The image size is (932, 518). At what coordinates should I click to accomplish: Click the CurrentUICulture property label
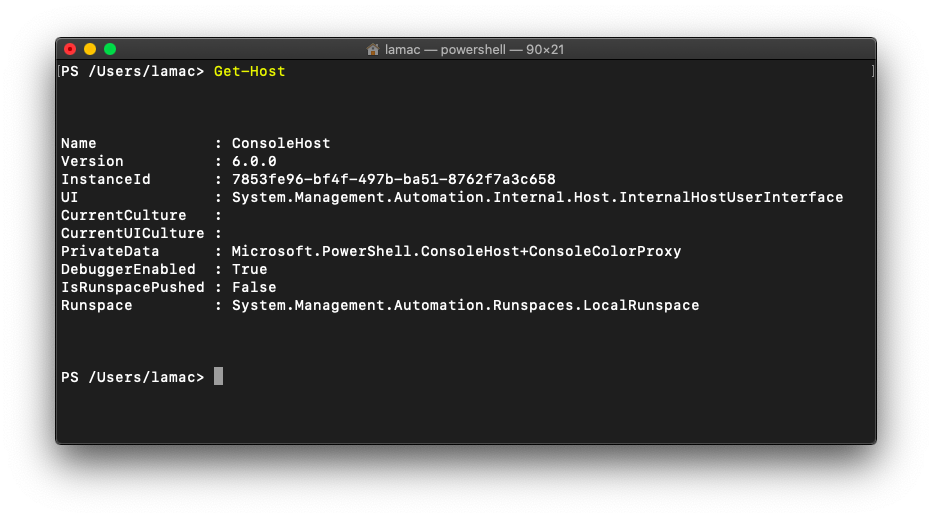point(133,233)
